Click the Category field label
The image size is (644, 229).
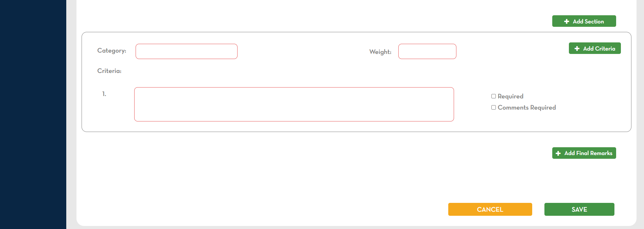[x=112, y=51]
